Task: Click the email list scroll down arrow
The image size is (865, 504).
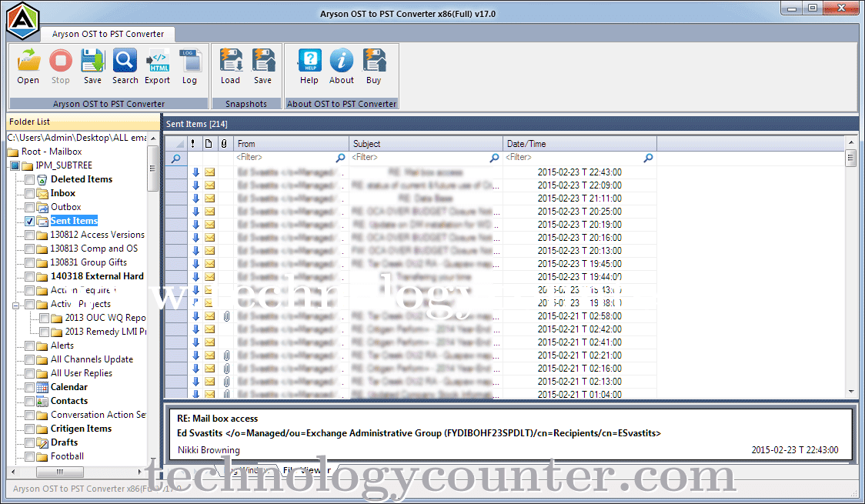Action: (x=851, y=392)
